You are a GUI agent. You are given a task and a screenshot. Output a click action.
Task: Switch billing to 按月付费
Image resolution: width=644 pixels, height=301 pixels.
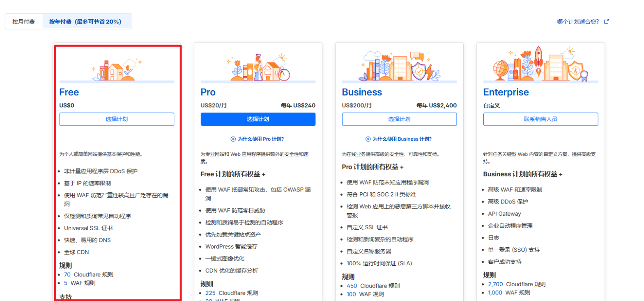(x=24, y=21)
